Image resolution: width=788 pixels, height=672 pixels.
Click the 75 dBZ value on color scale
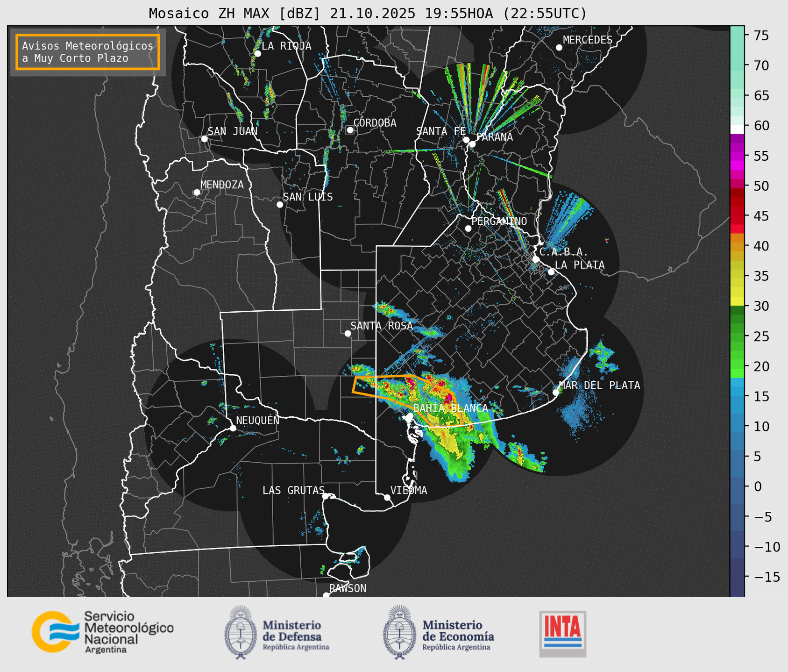(x=761, y=36)
